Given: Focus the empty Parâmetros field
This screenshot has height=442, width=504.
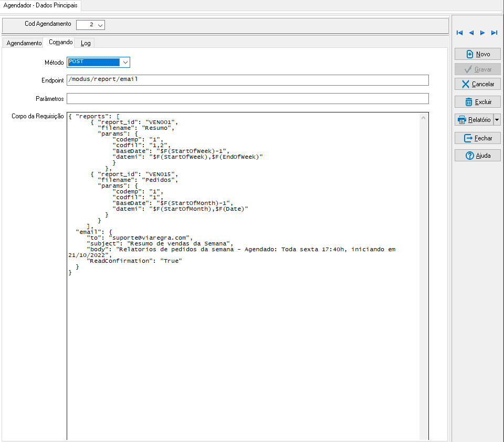Looking at the screenshot, I should pos(247,99).
